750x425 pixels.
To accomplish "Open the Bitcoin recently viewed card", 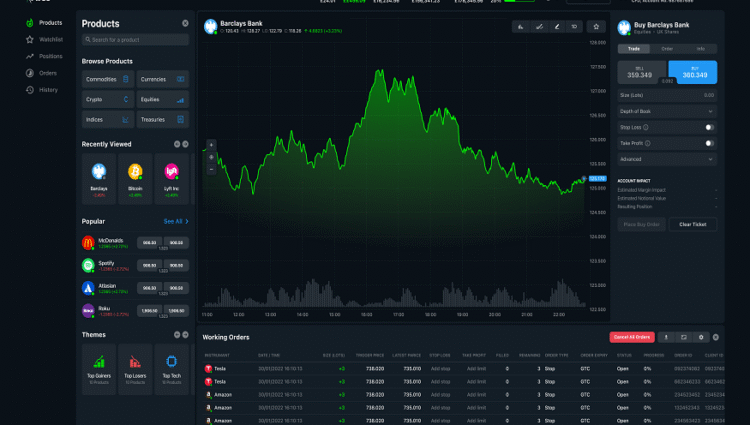I will [135, 179].
